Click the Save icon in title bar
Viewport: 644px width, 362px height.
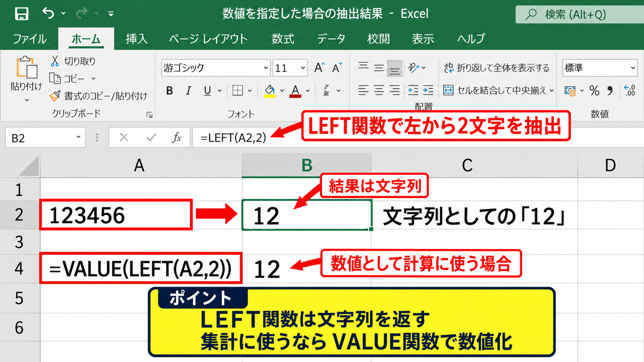click(22, 14)
